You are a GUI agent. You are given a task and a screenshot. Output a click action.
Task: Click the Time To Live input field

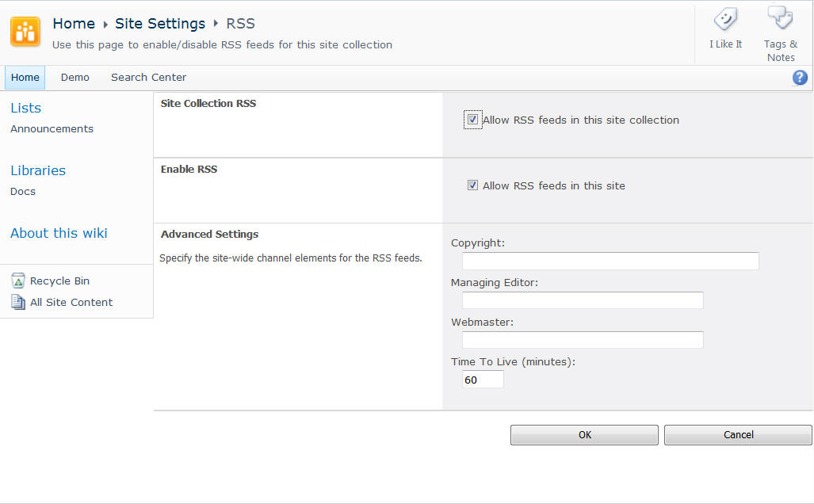482,379
